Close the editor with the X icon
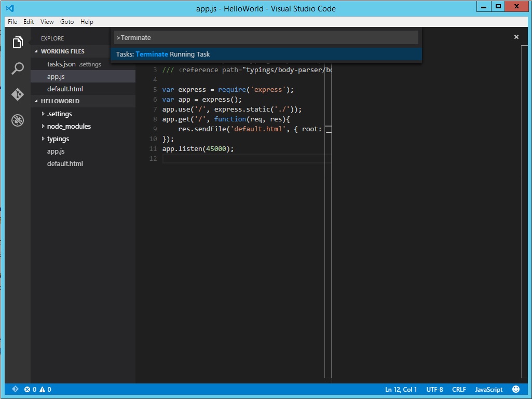Screen dimensions: 532x399 click(x=516, y=37)
